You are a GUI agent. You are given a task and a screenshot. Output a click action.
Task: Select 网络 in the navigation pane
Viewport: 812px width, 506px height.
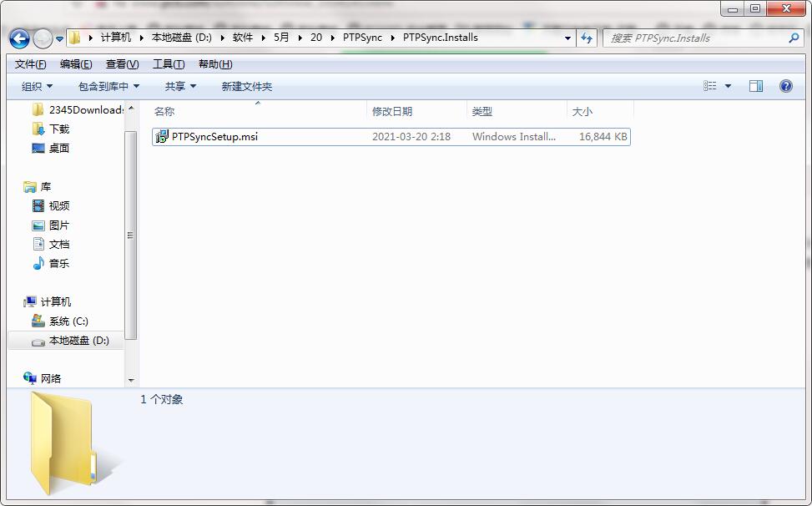coord(43,378)
